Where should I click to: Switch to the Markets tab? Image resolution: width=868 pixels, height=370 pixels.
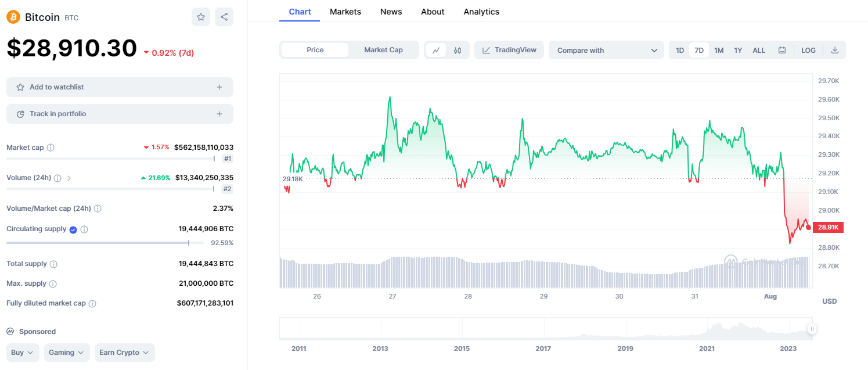pyautogui.click(x=345, y=12)
